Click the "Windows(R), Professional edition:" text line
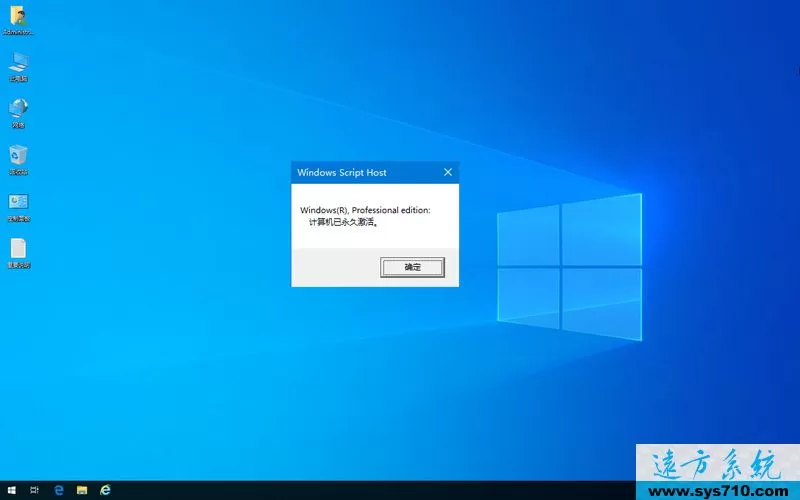Viewport: 800px width, 500px height. (x=364, y=210)
